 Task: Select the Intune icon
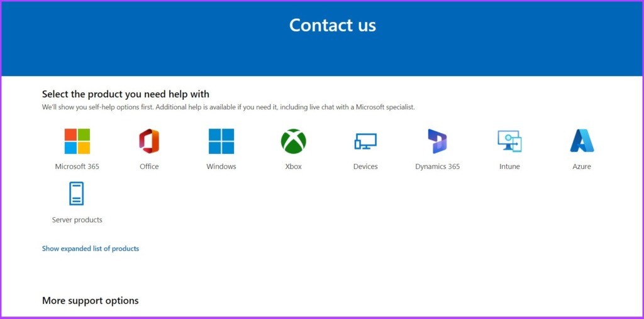[509, 141]
